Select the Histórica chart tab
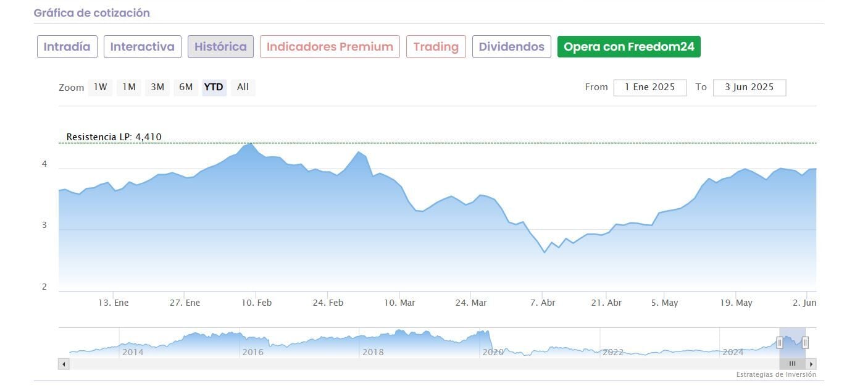 (220, 47)
